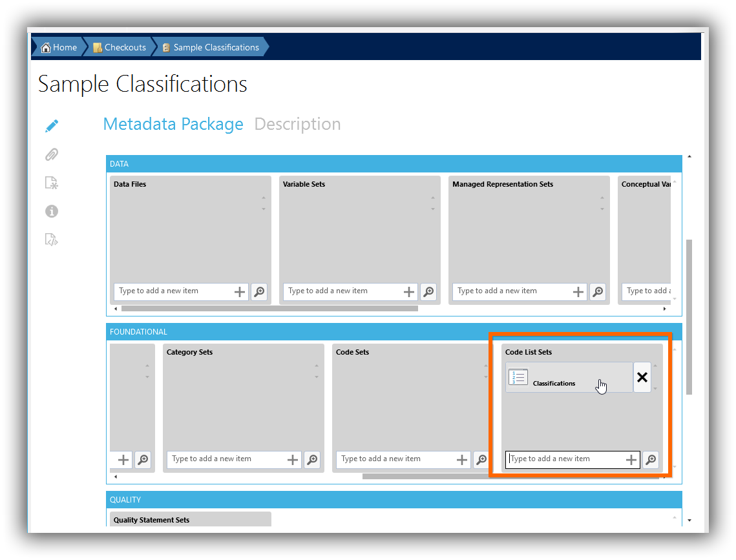Click the Classifications list icon
Screen dimensions: 736x560
pos(518,377)
